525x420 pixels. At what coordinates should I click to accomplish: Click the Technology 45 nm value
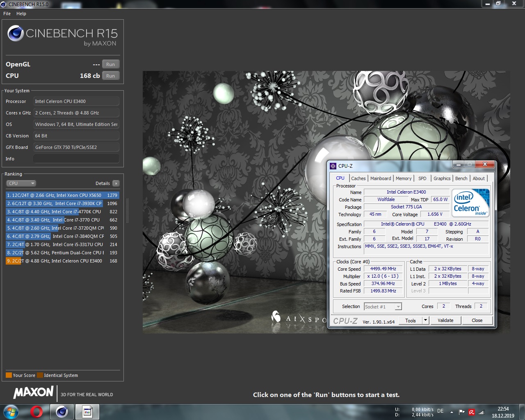[375, 214]
